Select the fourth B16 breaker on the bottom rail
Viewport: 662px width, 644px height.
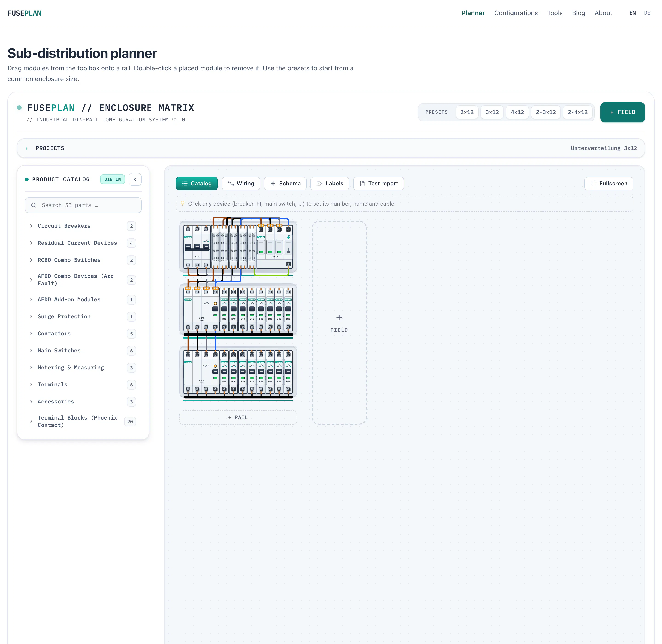pyautogui.click(x=252, y=372)
